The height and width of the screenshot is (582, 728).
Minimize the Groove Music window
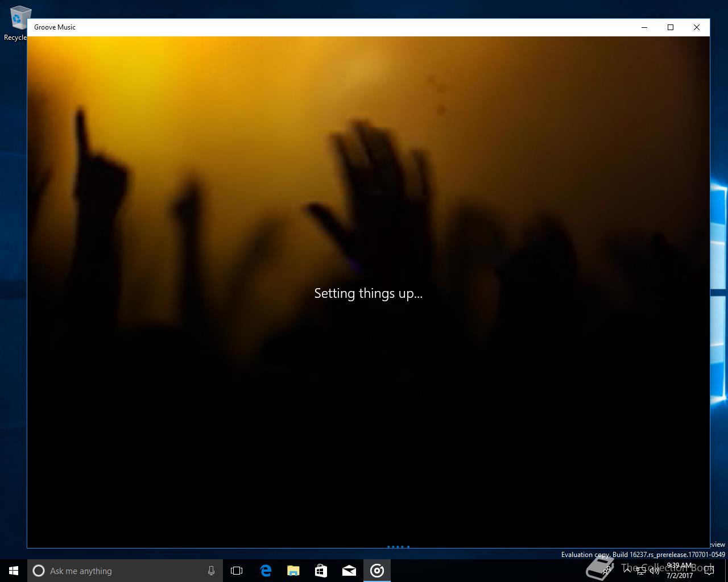click(644, 27)
